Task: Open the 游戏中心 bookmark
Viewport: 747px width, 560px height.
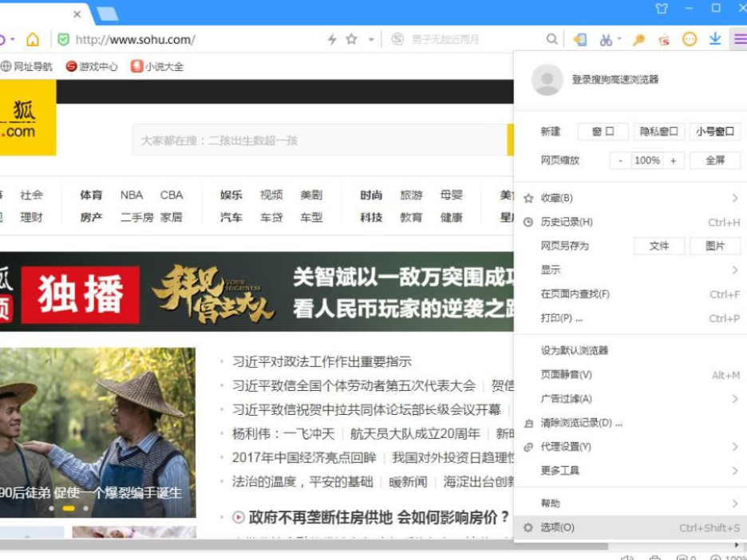Action: (92, 66)
